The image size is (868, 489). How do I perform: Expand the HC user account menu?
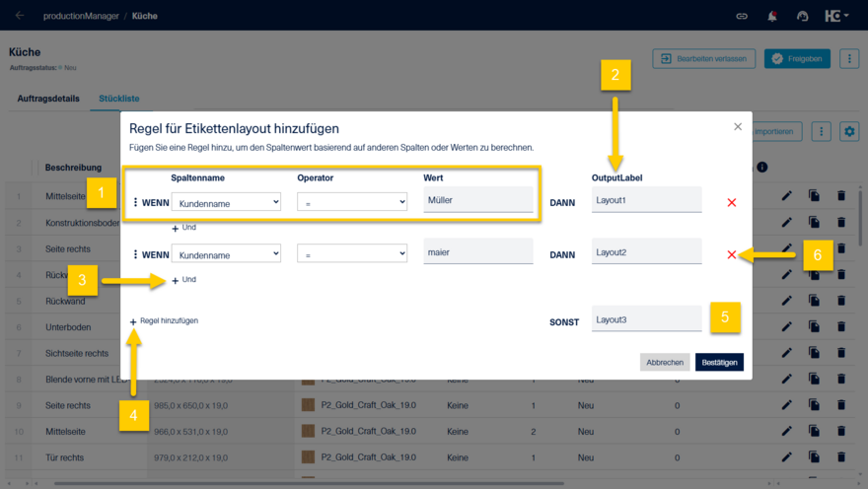[x=836, y=16]
